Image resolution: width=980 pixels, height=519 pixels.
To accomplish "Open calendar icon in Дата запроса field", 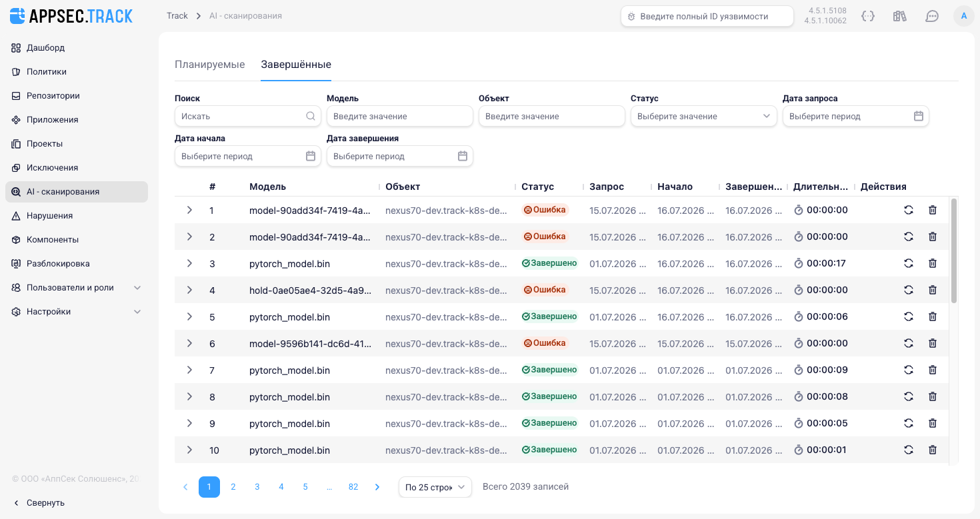I will tap(919, 116).
